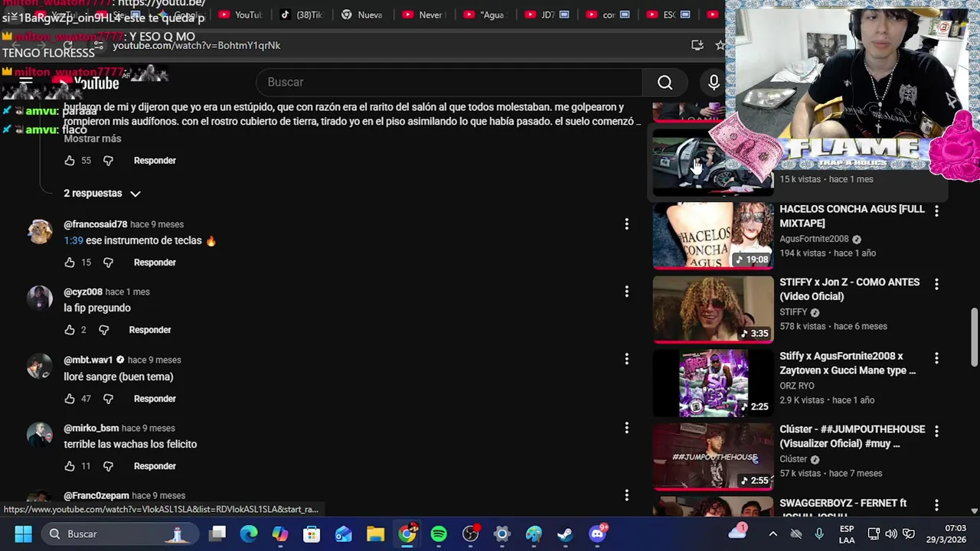The height and width of the screenshot is (551, 980).
Task: Click the install app icon in address bar
Action: [697, 45]
